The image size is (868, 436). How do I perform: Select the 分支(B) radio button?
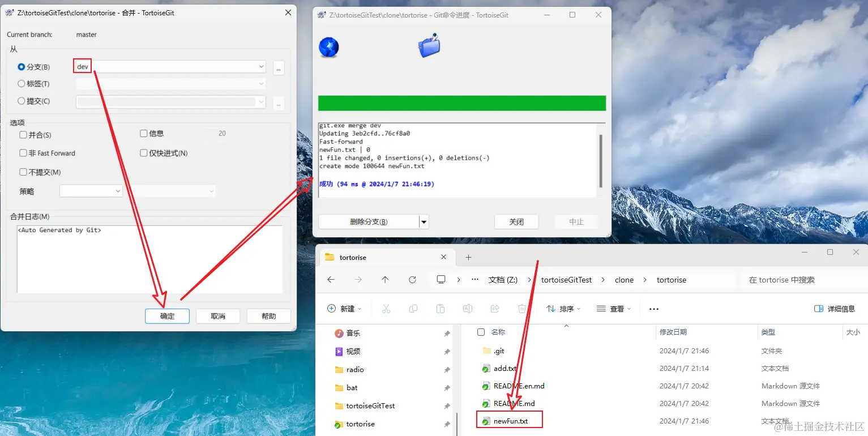22,67
